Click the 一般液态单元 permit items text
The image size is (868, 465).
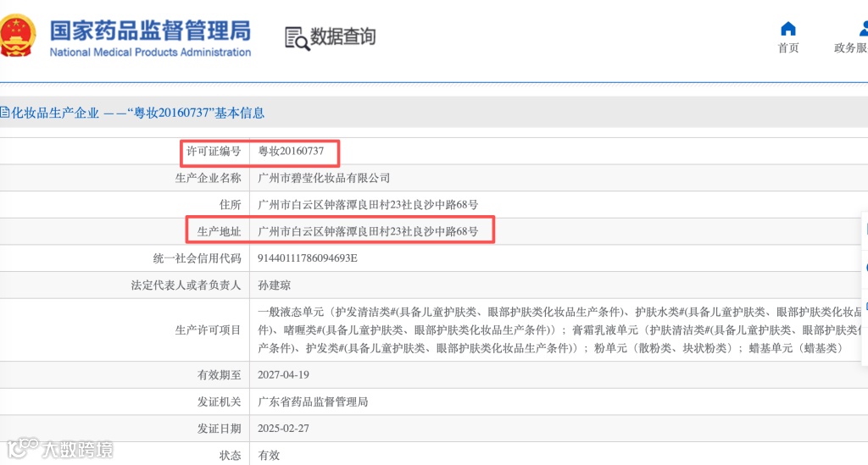[x=559, y=330]
